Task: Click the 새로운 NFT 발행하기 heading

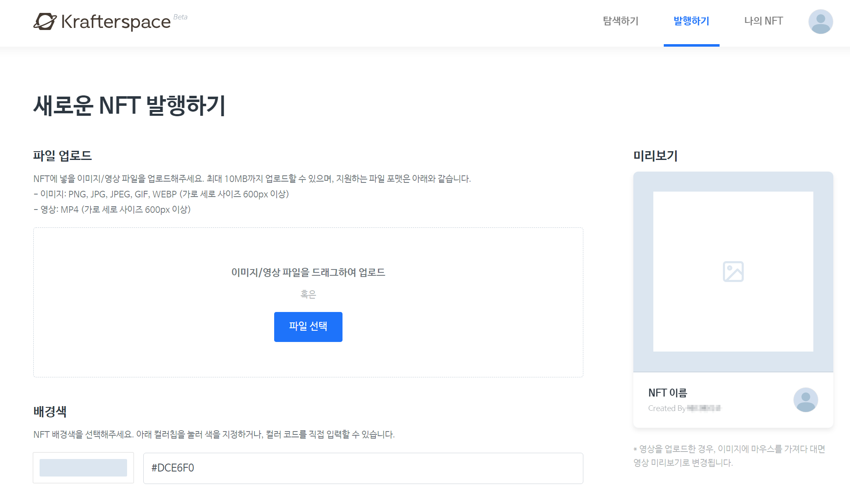Action: pyautogui.click(x=130, y=105)
